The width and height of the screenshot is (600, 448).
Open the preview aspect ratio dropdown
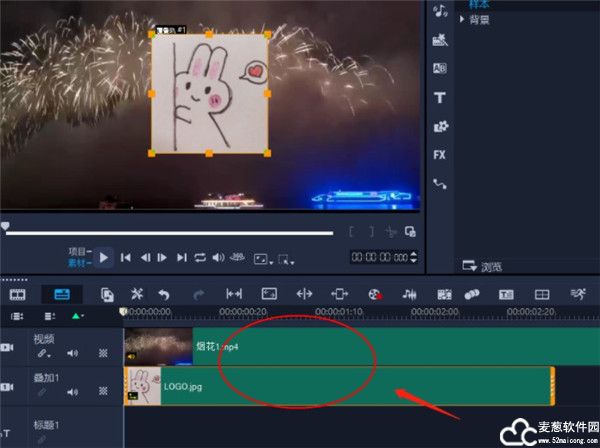[x=261, y=258]
